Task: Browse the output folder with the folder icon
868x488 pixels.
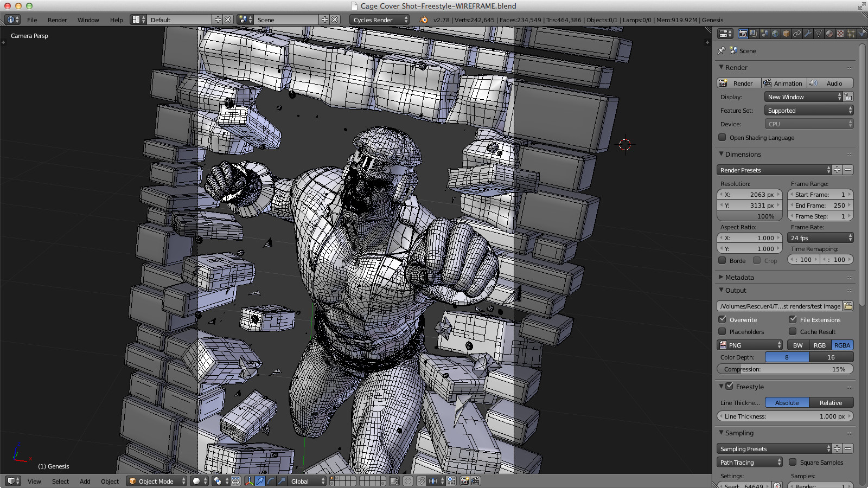Action: pos(848,306)
